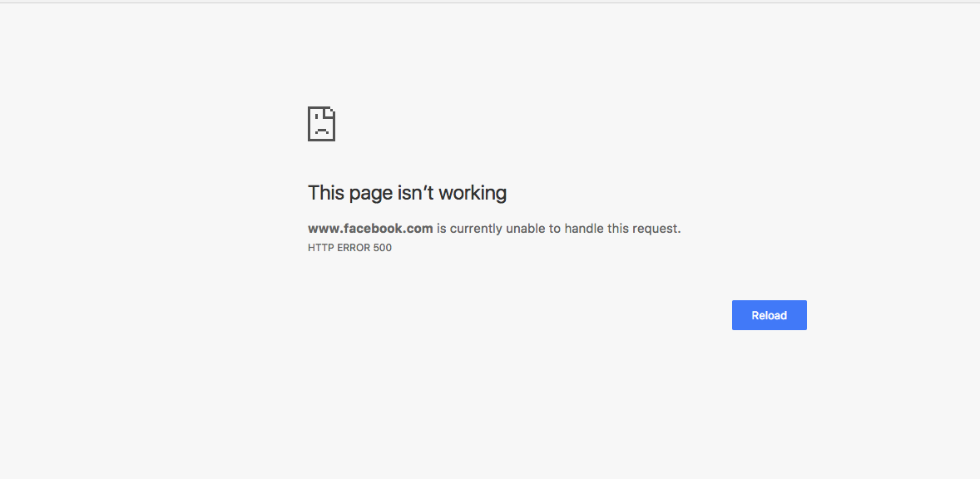Viewport: 980px width, 479px height.
Task: Click the word "request" in the error message
Action: click(656, 230)
